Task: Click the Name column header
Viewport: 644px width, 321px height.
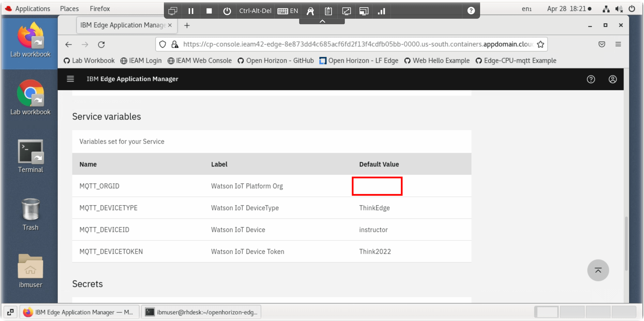Action: 88,164
